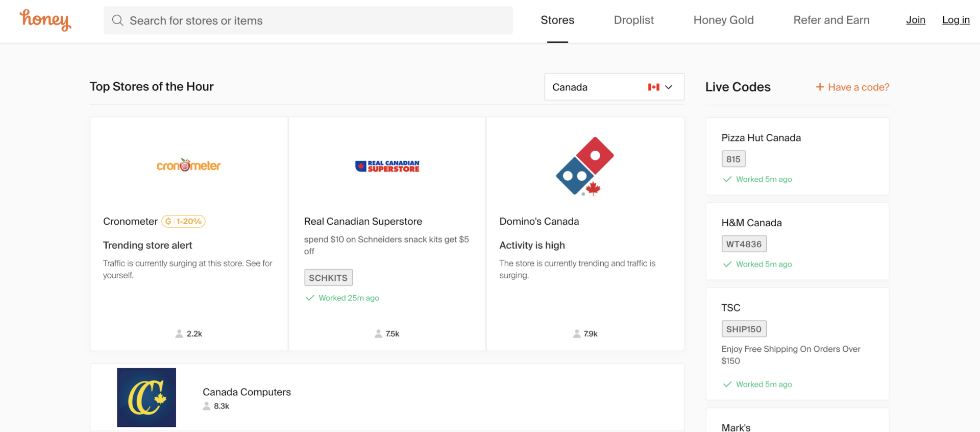The image size is (980, 432).
Task: Open the Cronometer store name
Action: [130, 221]
